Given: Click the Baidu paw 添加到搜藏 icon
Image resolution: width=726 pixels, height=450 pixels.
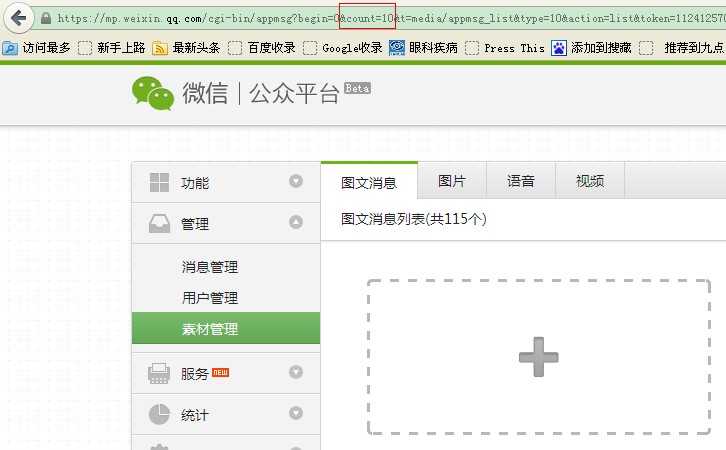Looking at the screenshot, I should tap(559, 48).
